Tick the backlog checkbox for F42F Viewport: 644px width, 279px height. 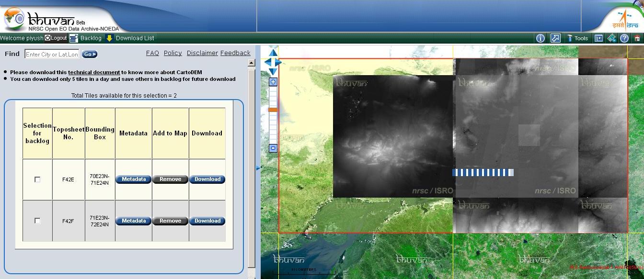pyautogui.click(x=37, y=221)
